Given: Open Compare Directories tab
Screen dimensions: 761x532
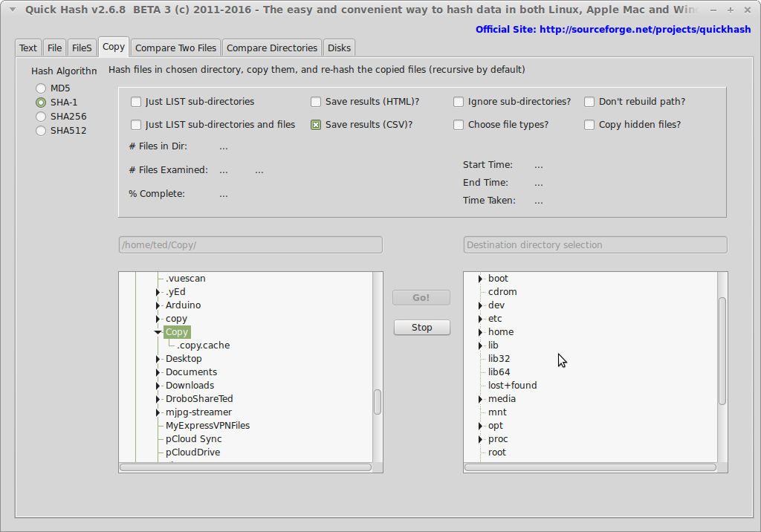Looking at the screenshot, I should click(272, 48).
